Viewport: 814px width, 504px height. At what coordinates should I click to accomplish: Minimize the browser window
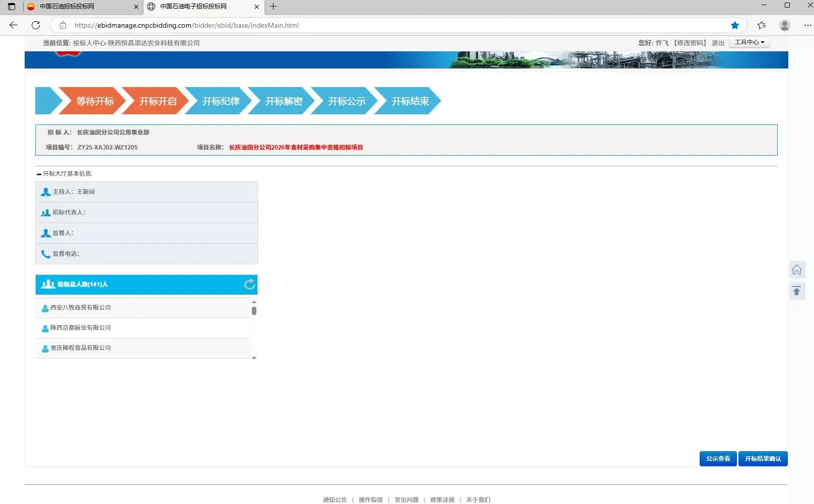(x=764, y=6)
